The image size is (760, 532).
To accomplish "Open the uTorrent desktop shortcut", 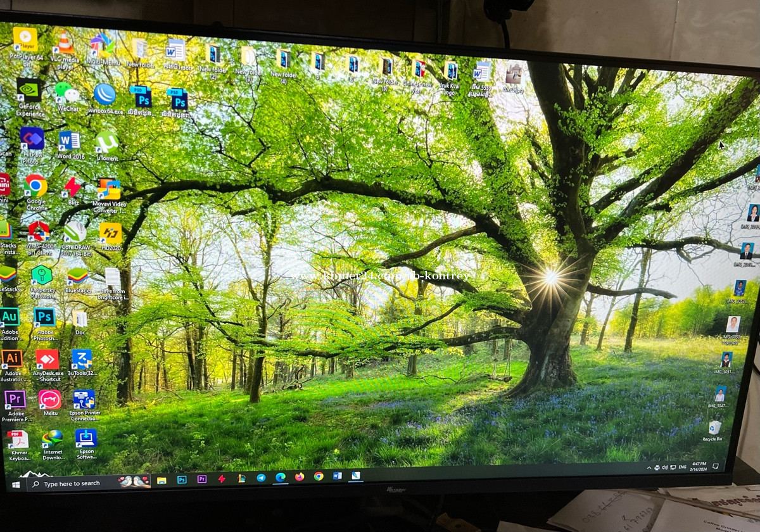I will click(x=106, y=146).
